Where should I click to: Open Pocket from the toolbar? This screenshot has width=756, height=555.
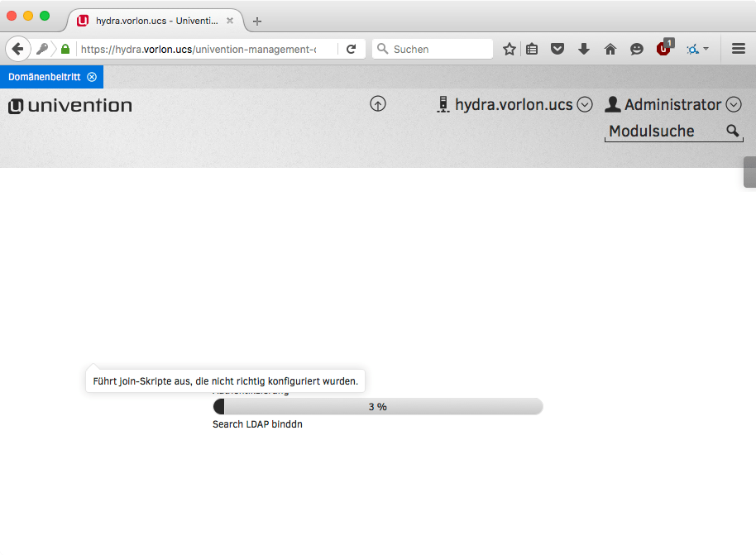point(558,49)
